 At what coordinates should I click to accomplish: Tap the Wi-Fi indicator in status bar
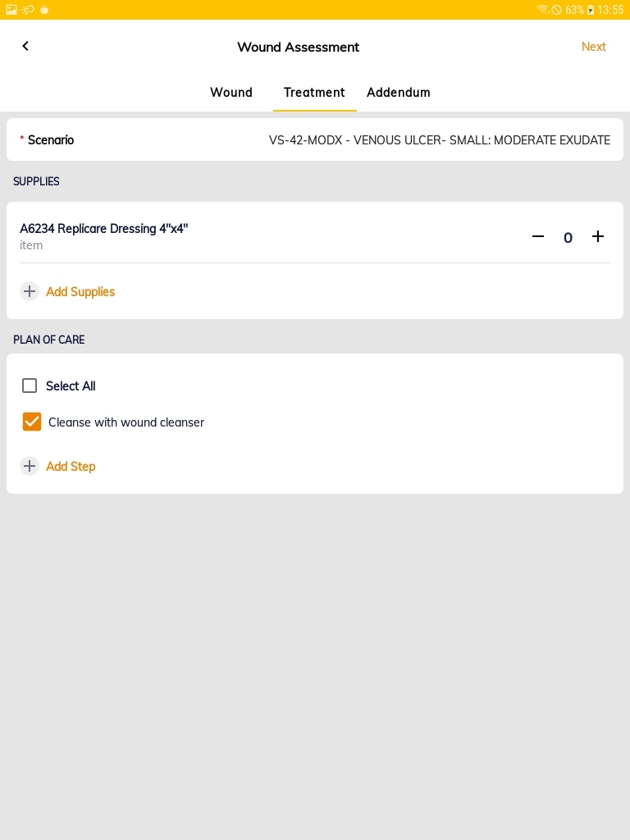point(543,10)
